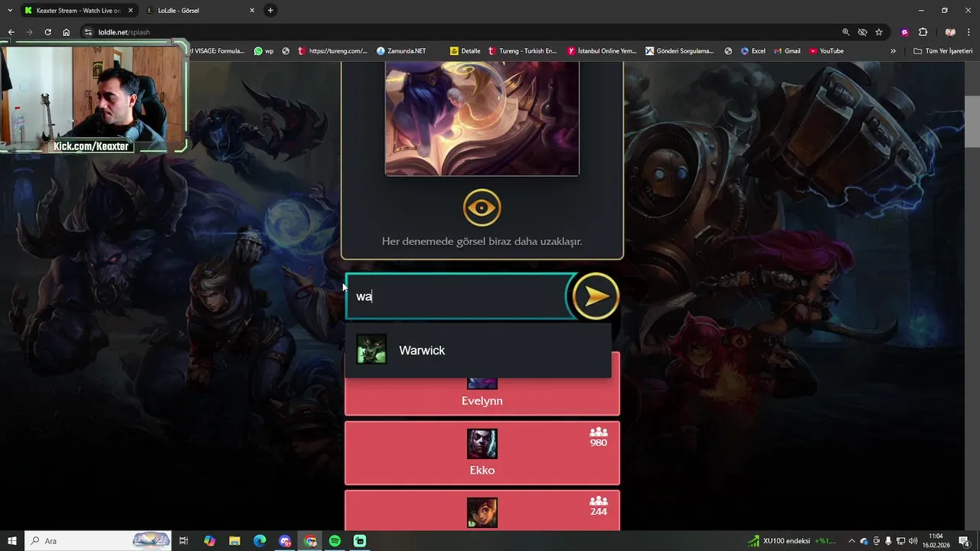Image resolution: width=980 pixels, height=551 pixels.
Task: Select Warwick from the suggestion list
Action: tap(478, 350)
